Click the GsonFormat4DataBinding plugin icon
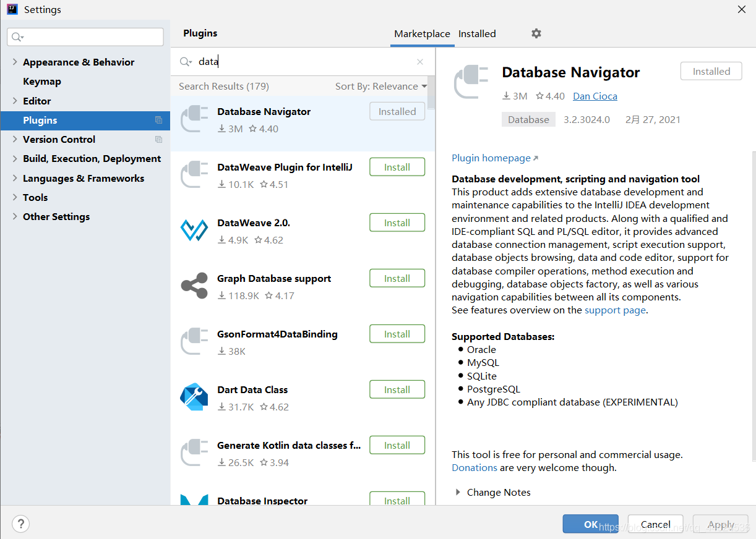The height and width of the screenshot is (539, 756). coord(194,342)
